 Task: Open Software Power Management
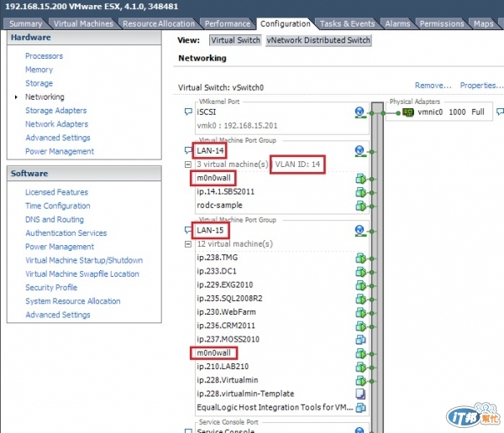pos(60,247)
